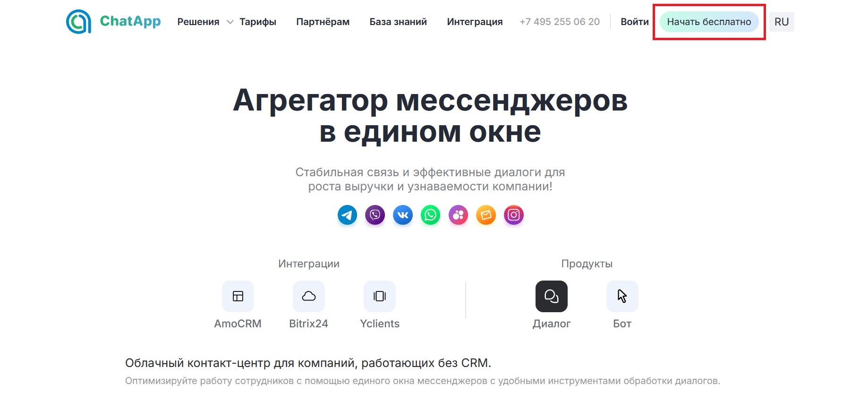Go to База знаний page
The height and width of the screenshot is (401, 868).
[x=398, y=22]
